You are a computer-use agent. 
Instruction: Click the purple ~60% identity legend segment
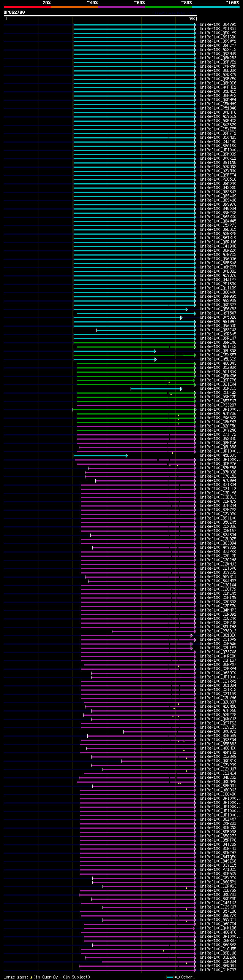(x=121, y=7)
